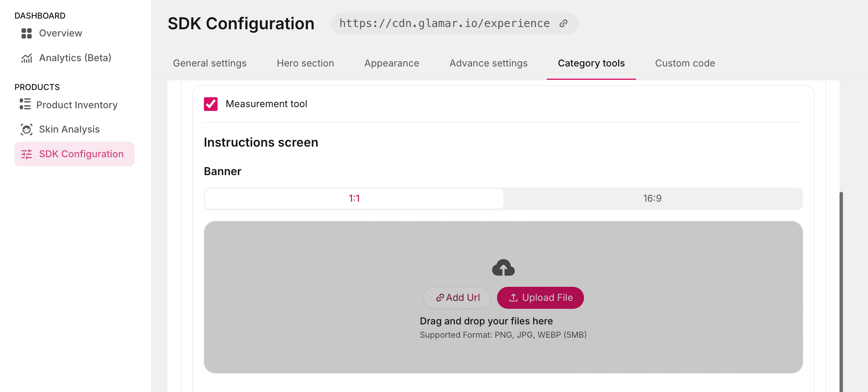Click the Add Url button

coord(457,298)
